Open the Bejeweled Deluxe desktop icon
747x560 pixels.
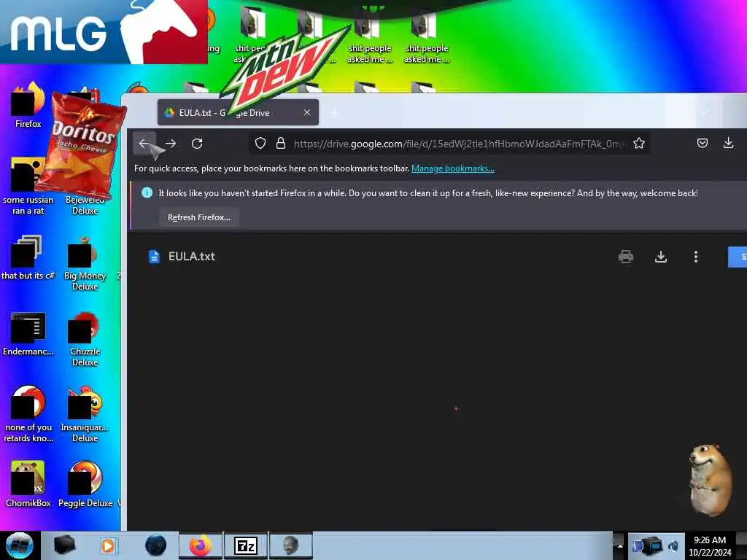click(85, 205)
